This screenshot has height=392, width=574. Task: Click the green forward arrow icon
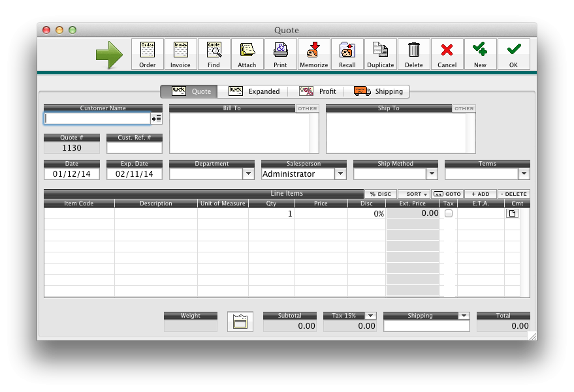point(109,55)
